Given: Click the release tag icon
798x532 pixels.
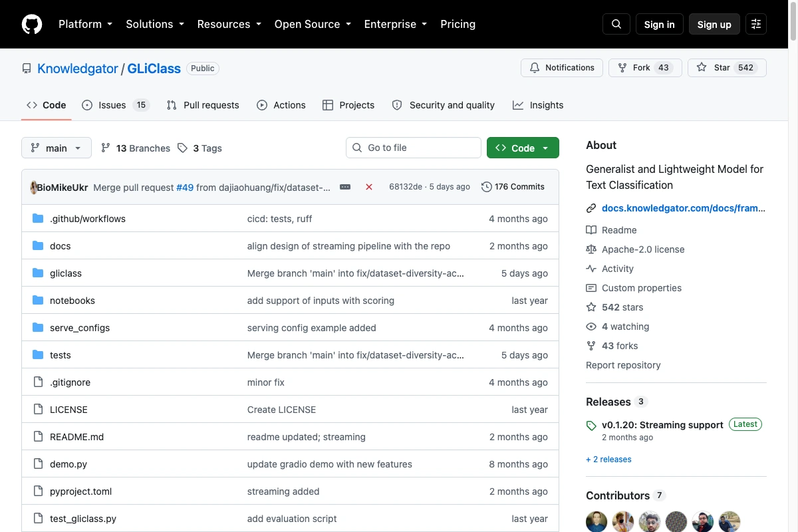Looking at the screenshot, I should pyautogui.click(x=591, y=426).
